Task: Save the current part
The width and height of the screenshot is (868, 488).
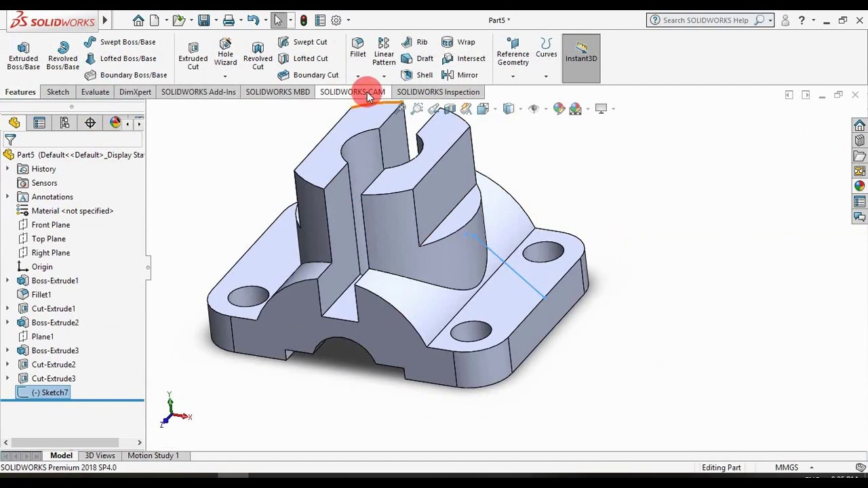Action: coord(204,20)
